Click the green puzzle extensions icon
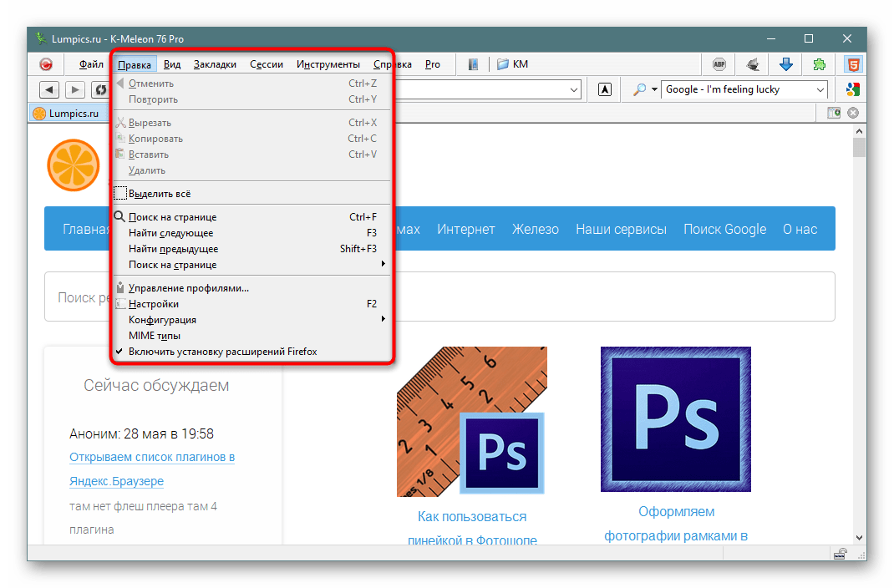The width and height of the screenshot is (894, 588). [820, 64]
